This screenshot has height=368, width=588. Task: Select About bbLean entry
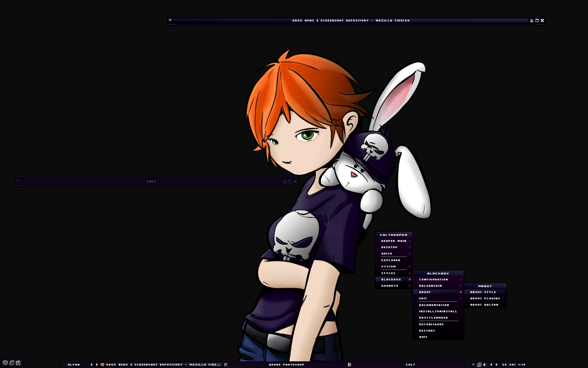click(485, 305)
